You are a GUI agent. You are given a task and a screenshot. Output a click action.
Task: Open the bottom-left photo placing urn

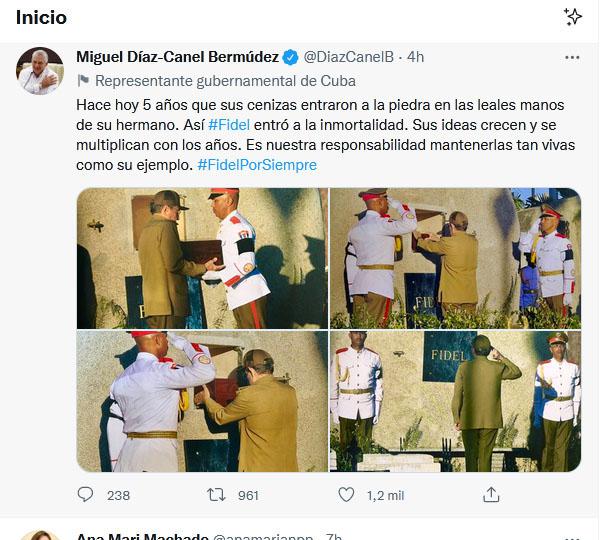(202, 401)
